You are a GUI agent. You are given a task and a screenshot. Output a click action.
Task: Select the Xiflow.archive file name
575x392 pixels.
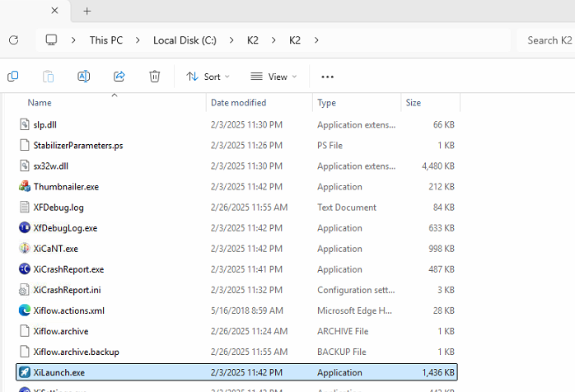tap(61, 331)
